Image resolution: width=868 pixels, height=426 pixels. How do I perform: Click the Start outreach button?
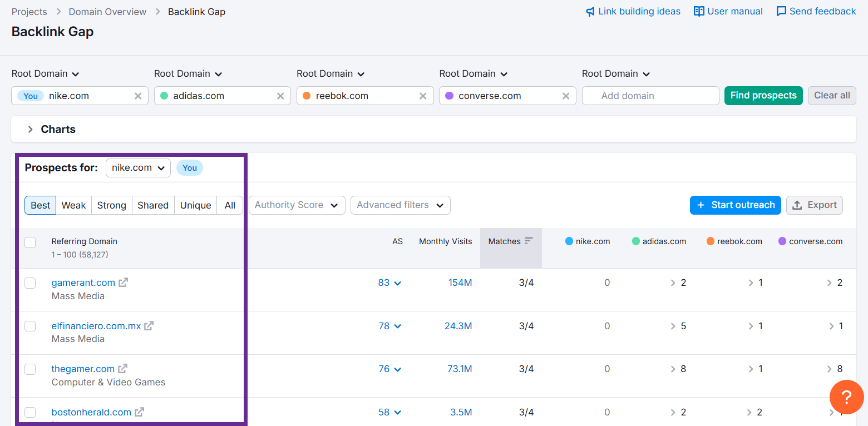(736, 205)
